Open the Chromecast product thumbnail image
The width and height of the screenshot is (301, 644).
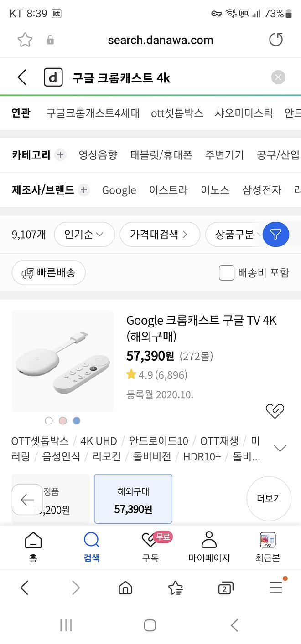62,361
